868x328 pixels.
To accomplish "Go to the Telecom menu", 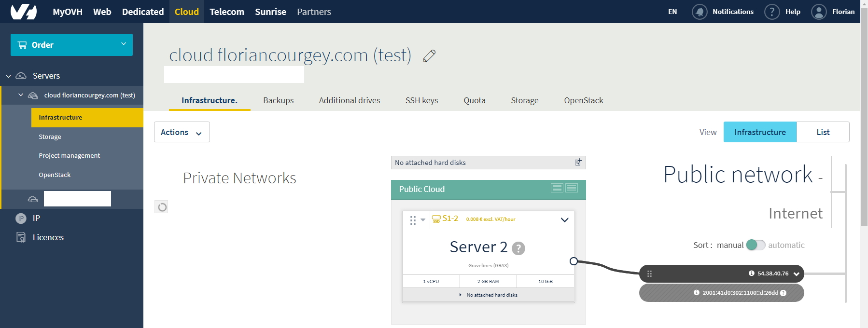I will point(226,12).
